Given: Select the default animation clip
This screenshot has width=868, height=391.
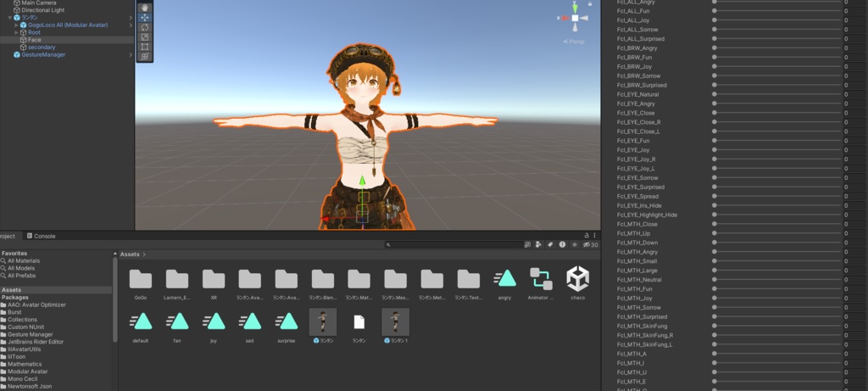Looking at the screenshot, I should [x=141, y=321].
